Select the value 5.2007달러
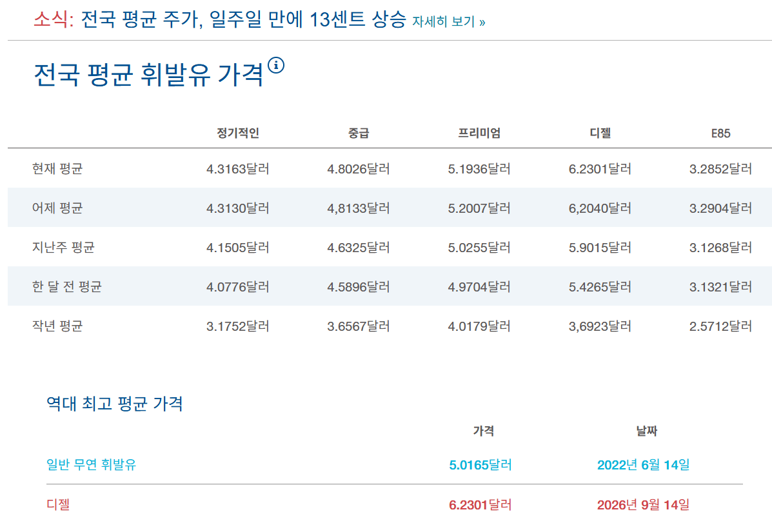This screenshot has height=532, width=772. [x=479, y=208]
